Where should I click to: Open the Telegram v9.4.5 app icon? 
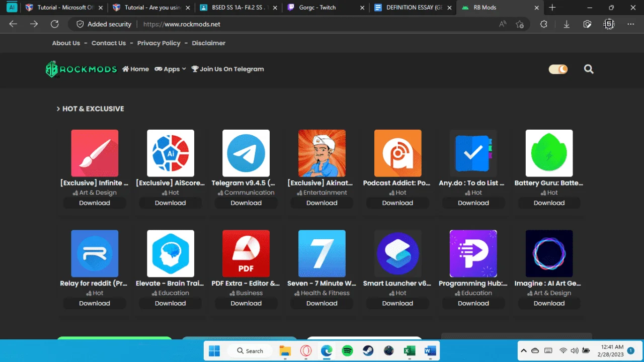tap(246, 153)
